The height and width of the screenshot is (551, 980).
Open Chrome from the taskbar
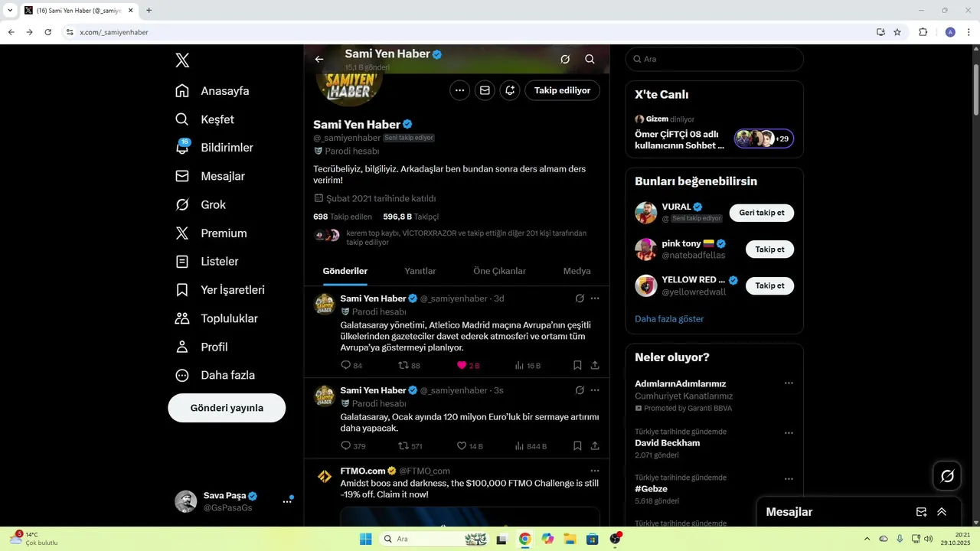point(524,539)
